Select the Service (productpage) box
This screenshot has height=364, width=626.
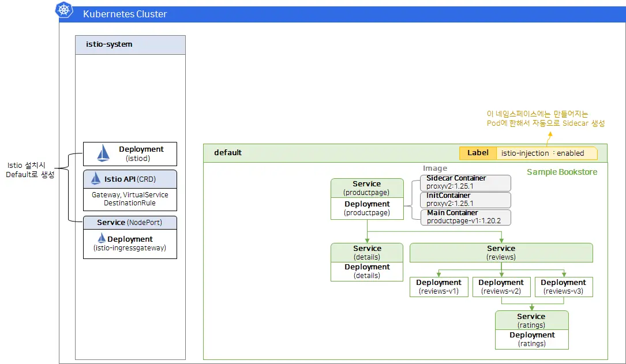click(x=367, y=188)
